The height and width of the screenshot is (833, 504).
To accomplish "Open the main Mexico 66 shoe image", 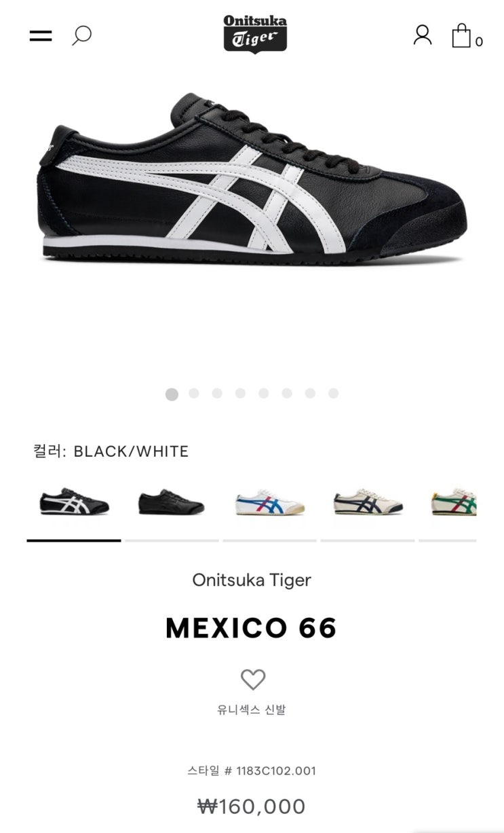I will [252, 177].
